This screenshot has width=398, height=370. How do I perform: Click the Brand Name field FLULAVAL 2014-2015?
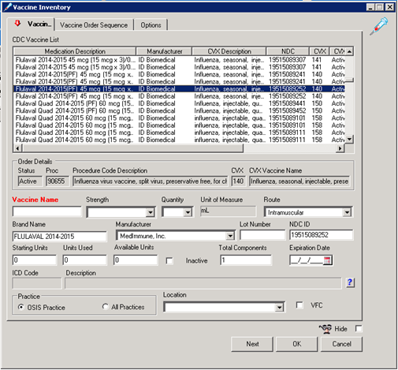60,236
